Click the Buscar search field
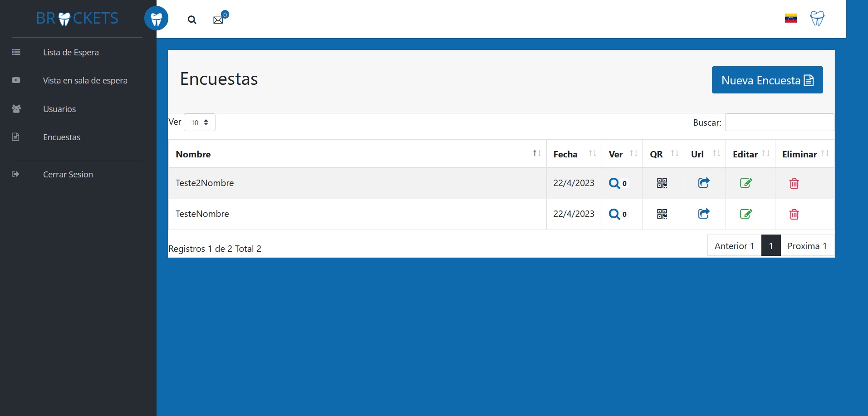Viewport: 868px width, 416px height. [779, 122]
